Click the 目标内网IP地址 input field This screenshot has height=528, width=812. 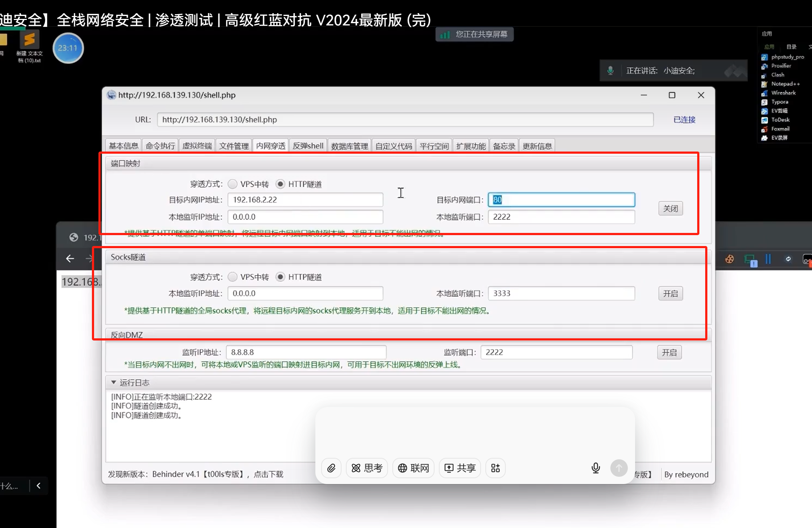pos(305,200)
